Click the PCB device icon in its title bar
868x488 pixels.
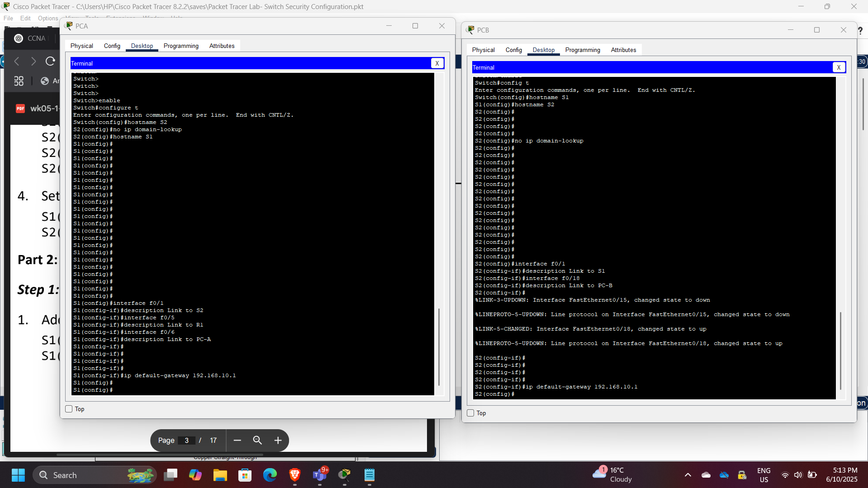coord(470,30)
